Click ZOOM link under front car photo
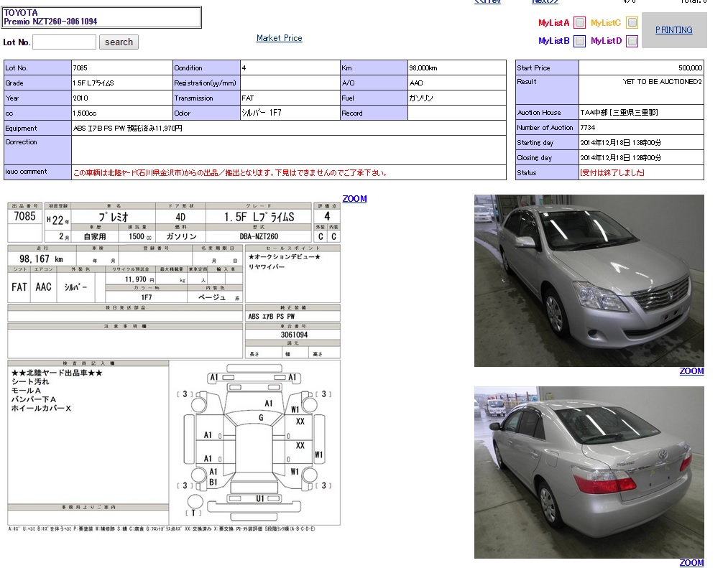 (x=691, y=371)
